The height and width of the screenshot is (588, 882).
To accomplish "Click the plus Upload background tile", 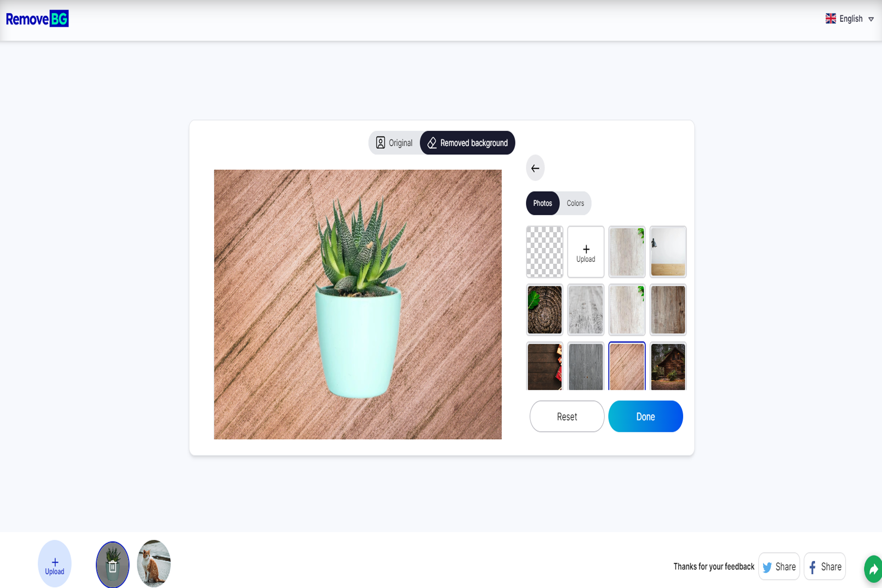I will (x=586, y=252).
